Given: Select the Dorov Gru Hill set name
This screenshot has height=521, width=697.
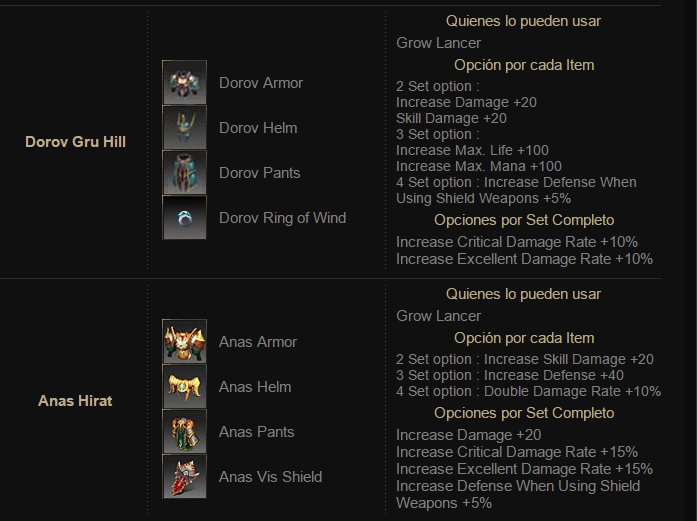Looking at the screenshot, I should 75,142.
